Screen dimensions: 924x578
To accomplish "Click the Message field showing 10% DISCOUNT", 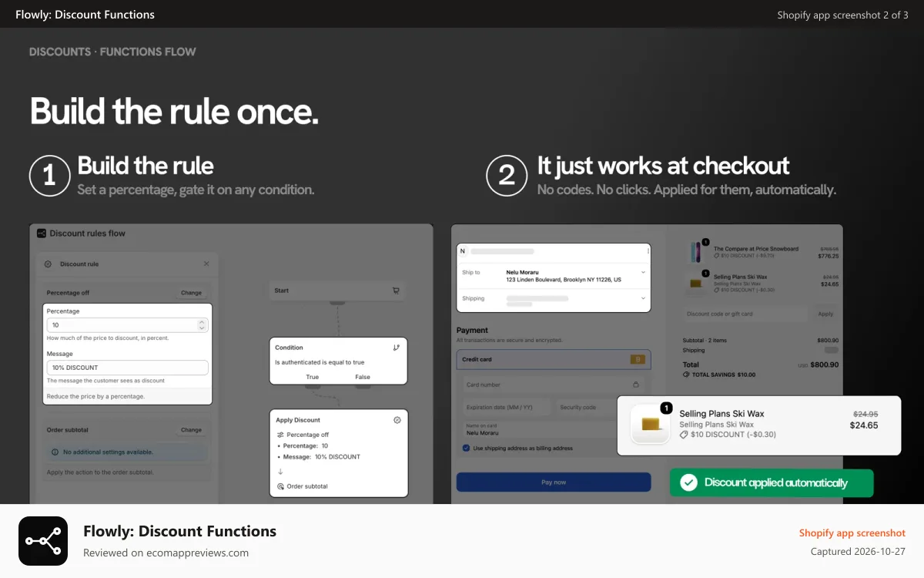I will tap(128, 368).
